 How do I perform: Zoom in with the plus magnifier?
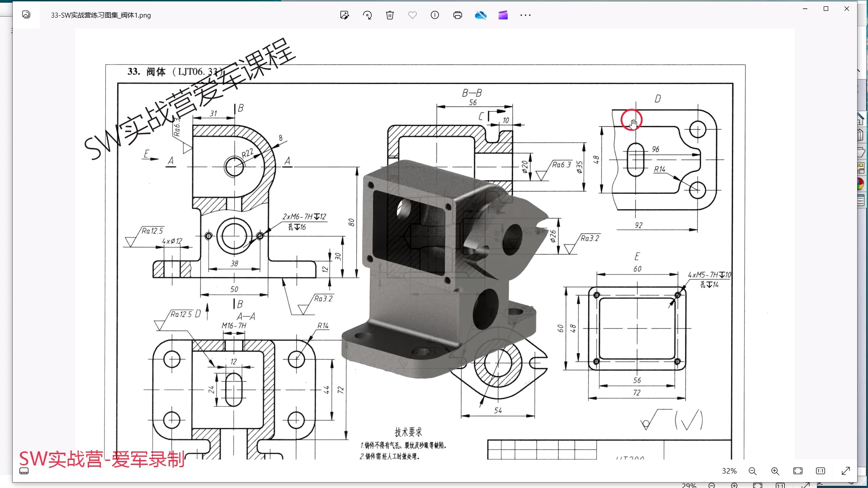pos(775,471)
